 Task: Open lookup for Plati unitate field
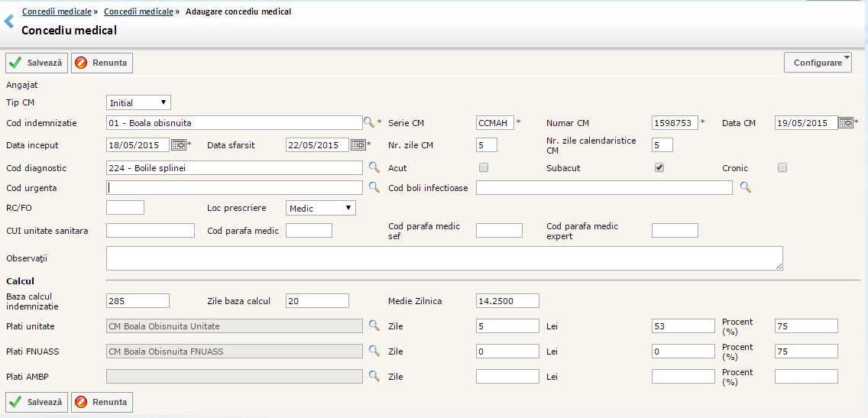tap(374, 326)
